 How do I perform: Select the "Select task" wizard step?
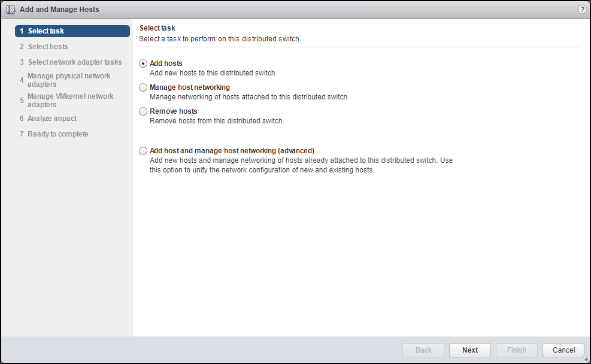click(x=45, y=31)
